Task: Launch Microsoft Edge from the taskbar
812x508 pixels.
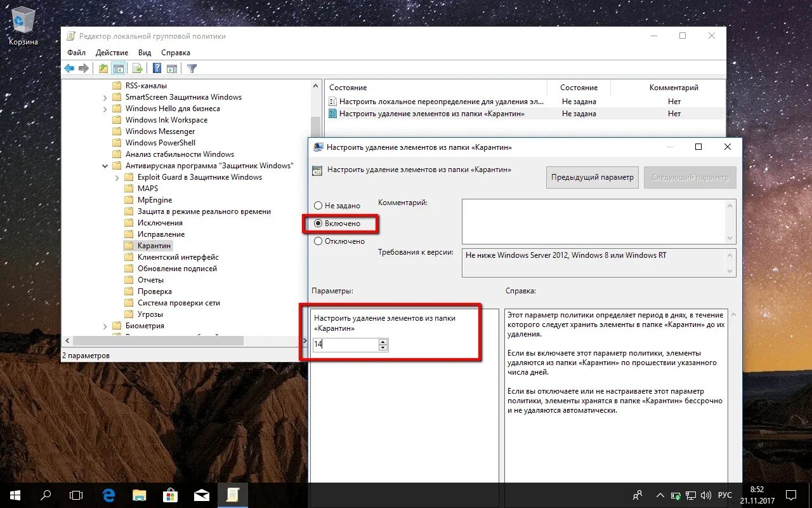Action: (x=109, y=495)
